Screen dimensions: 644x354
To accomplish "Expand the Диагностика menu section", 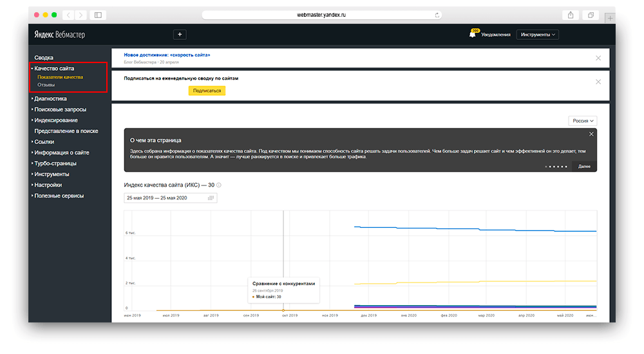I will [x=50, y=98].
